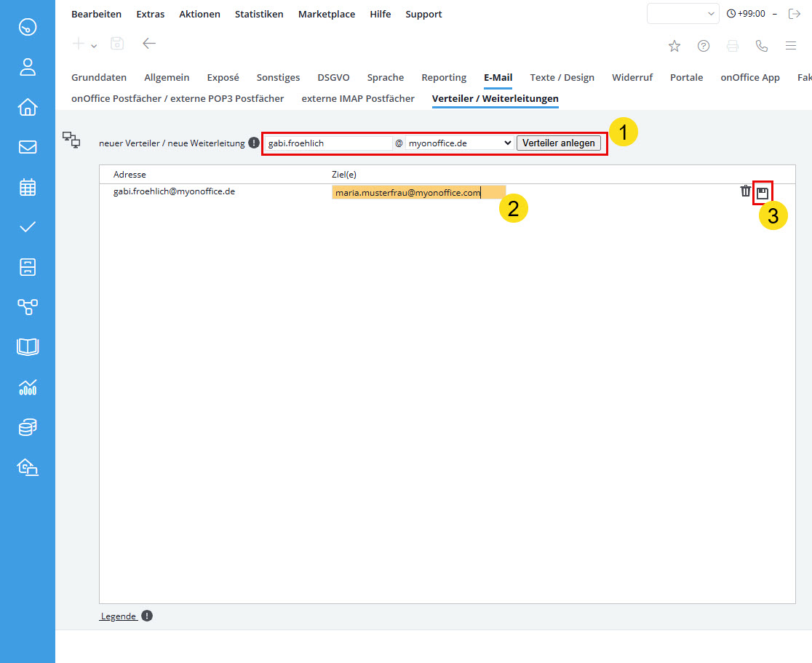Image resolution: width=812 pixels, height=663 pixels.
Task: Switch to externe IMAP Postfächer tab
Action: [x=358, y=98]
